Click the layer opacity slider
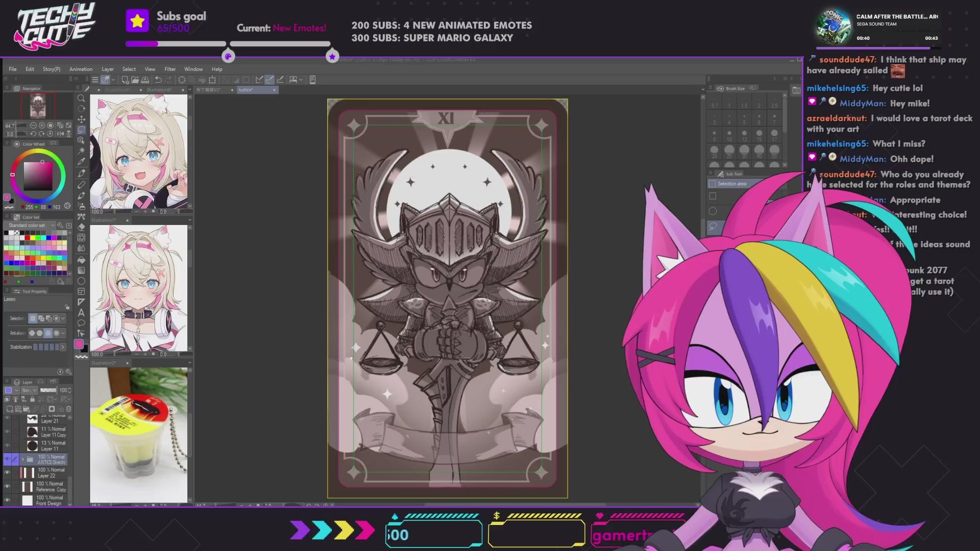980x551 pixels. 48,390
